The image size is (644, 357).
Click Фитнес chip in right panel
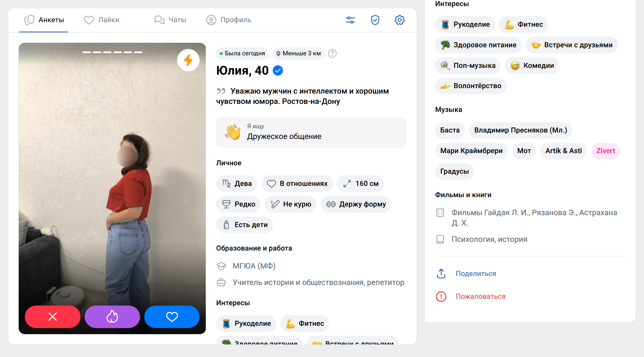pos(524,24)
